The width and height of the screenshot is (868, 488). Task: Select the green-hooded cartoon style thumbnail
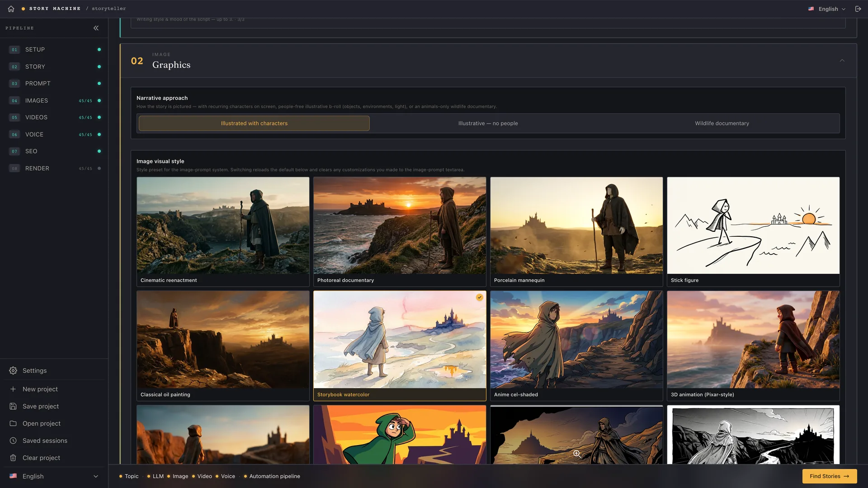(400, 435)
